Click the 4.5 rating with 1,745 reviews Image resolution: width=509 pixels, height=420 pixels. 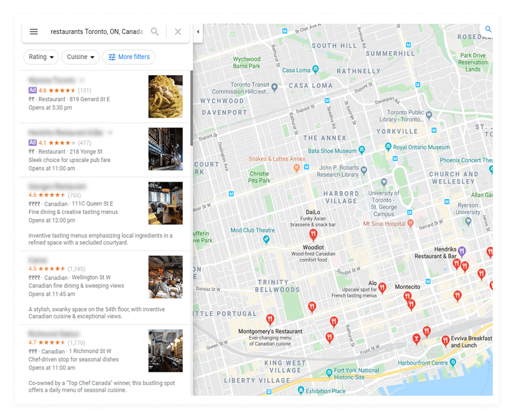57,269
